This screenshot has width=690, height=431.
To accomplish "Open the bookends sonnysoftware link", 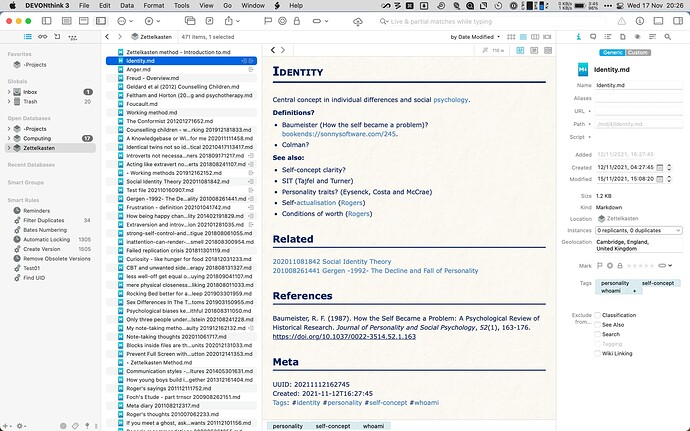I will coord(339,134).
